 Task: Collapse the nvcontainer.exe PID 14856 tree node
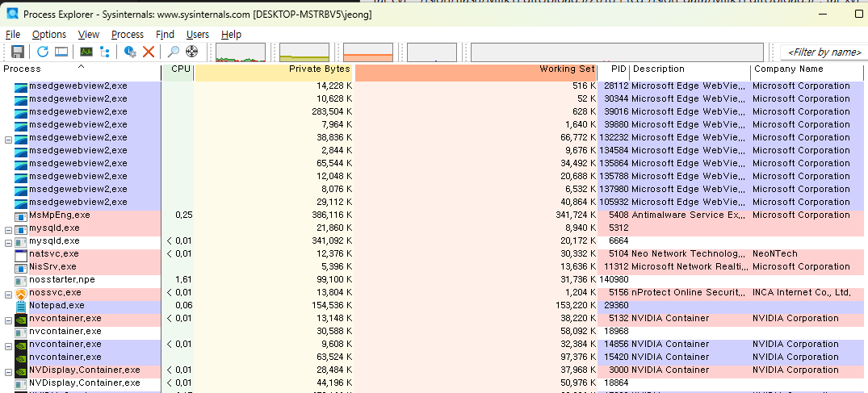point(8,346)
